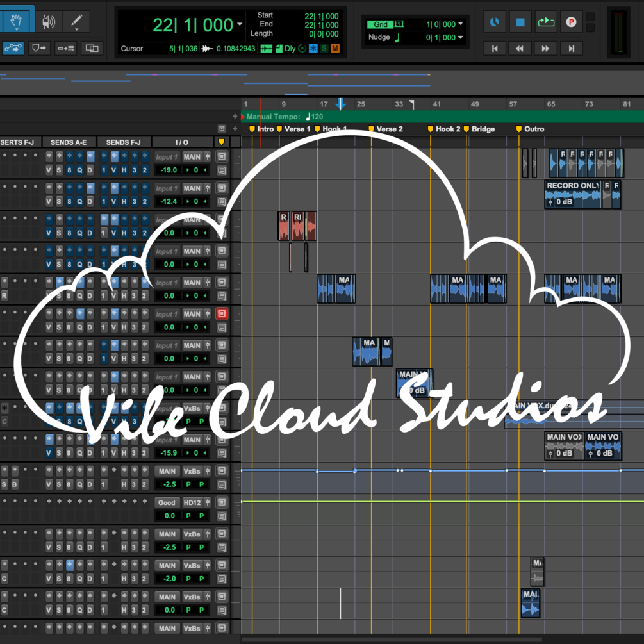Screen dimensions: 644x644
Task: Toggle send 3 on the -15.9 track
Action: coord(135,453)
